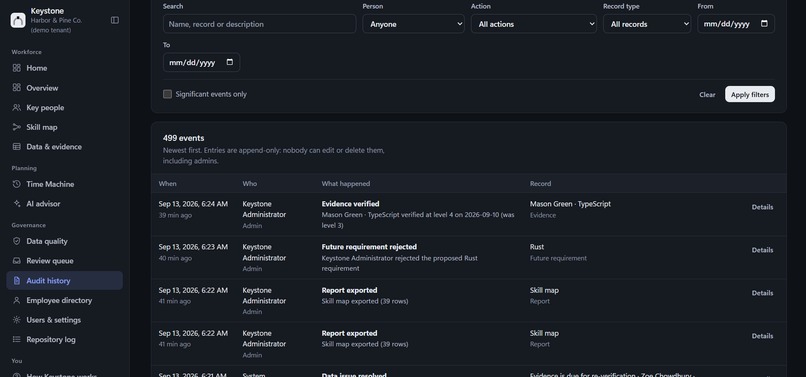This screenshot has width=806, height=377.
Task: Open Time Machine planning page
Action: [x=64, y=184]
